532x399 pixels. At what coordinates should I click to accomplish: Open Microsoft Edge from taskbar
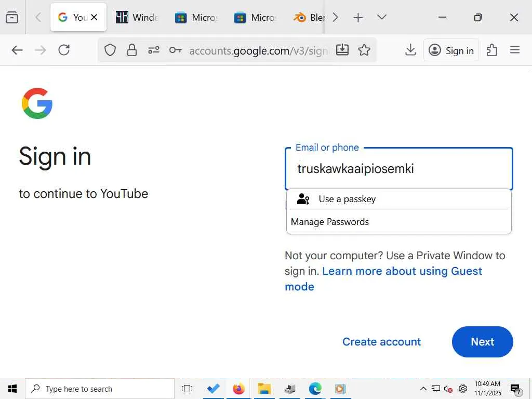pyautogui.click(x=315, y=389)
